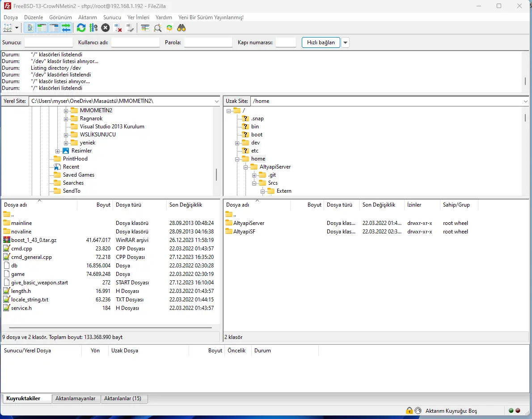Viewport: 532px width, 419px height.
Task: Focus the Kullanıcı adı input field
Action: [x=135, y=42]
